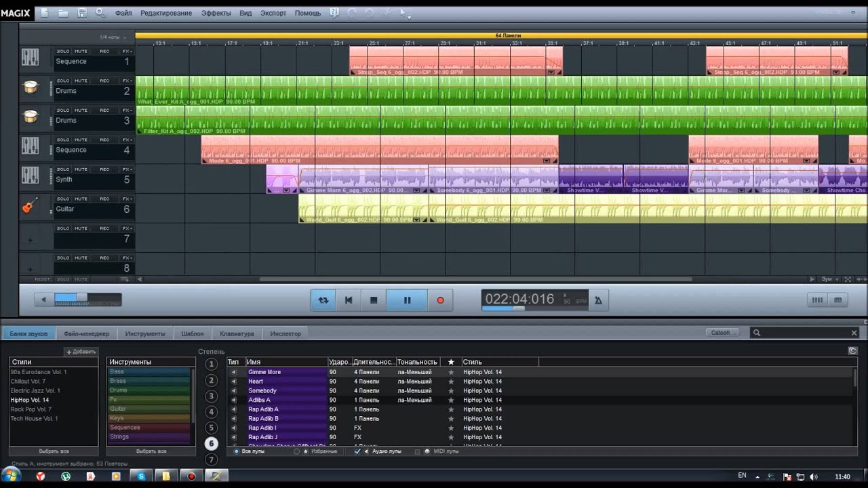This screenshot has width=868, height=488.
Task: Select the Drums instrument color bar
Action: click(x=149, y=390)
